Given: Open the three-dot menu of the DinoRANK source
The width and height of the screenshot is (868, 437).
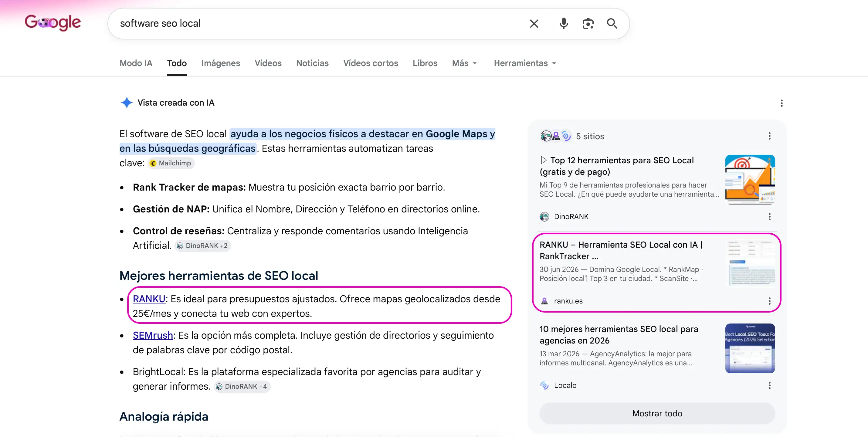Looking at the screenshot, I should click(769, 217).
